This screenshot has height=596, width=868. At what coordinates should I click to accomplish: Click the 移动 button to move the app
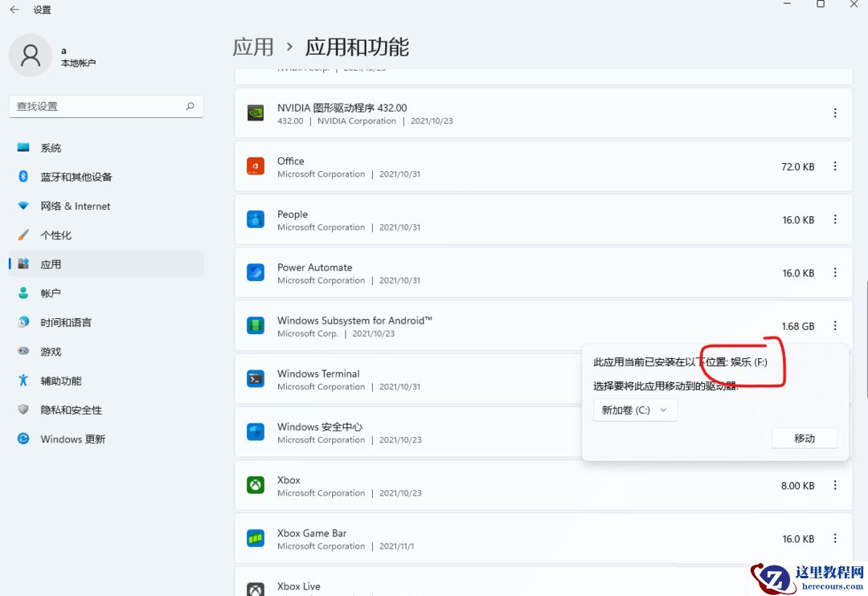805,438
